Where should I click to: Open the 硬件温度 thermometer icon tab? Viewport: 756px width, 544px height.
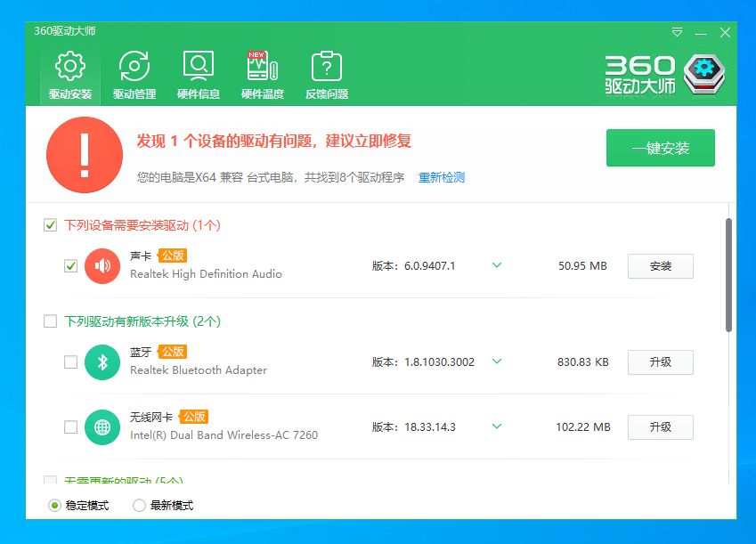[263, 75]
